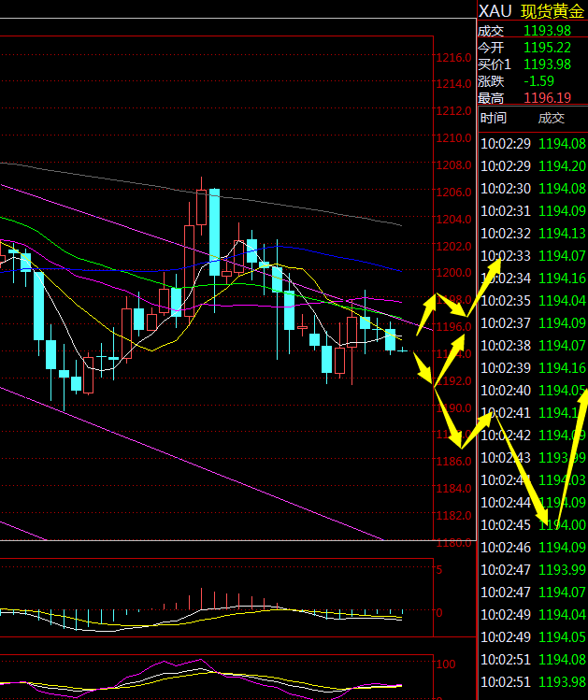
Task: Click the 时间 column header
Action: (494, 119)
